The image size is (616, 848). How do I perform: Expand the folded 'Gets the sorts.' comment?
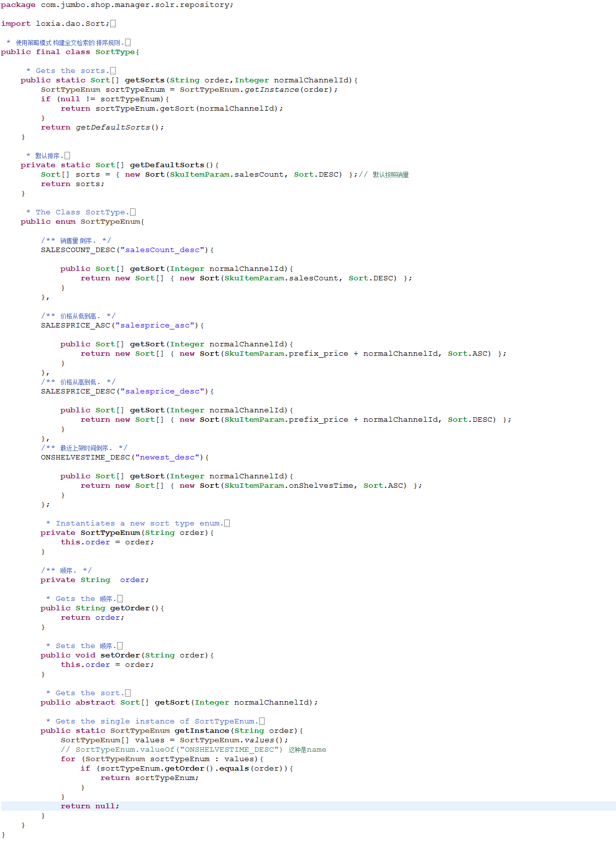pos(113,71)
